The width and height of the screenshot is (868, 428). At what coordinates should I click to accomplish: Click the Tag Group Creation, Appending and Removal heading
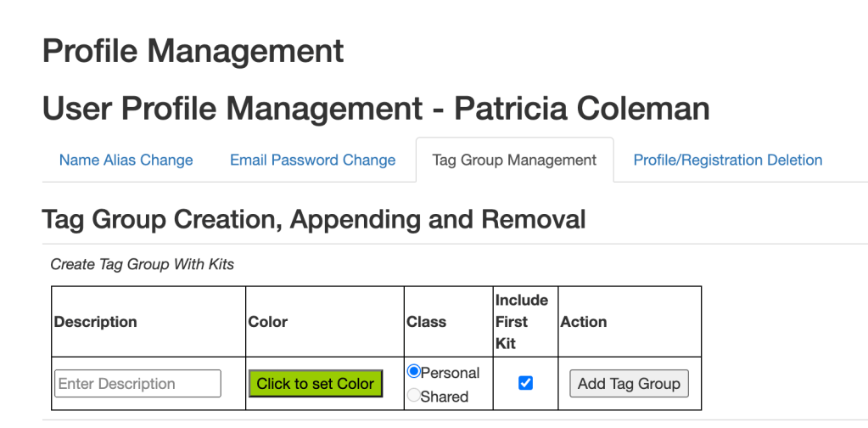click(313, 219)
